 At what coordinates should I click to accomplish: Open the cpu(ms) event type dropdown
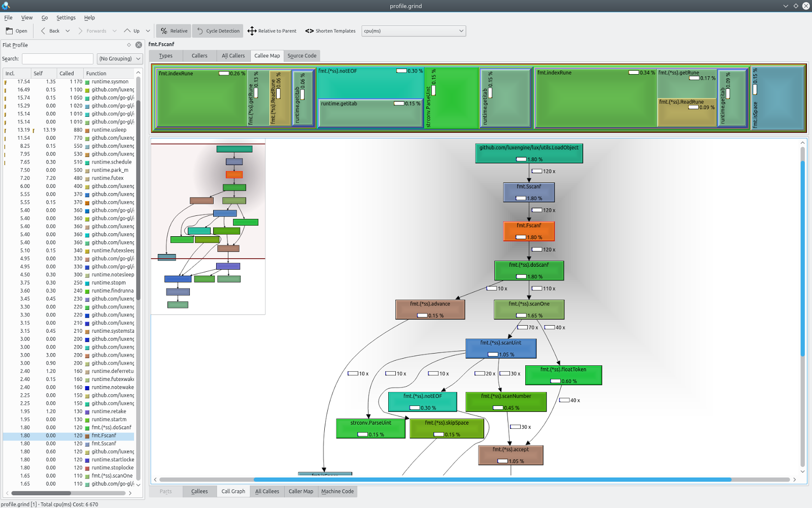413,30
